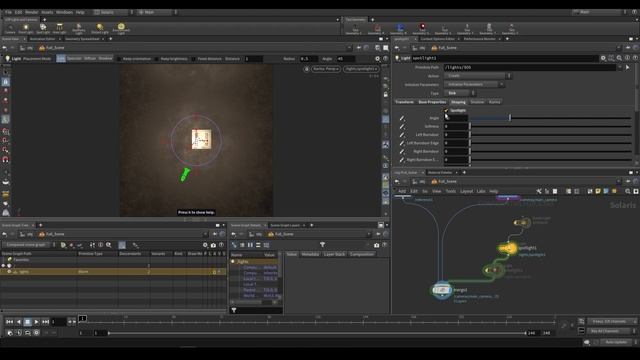Select the Area Light shelf tool
Image resolution: width=640 pixels, height=360 pixels.
pyautogui.click(x=60, y=29)
